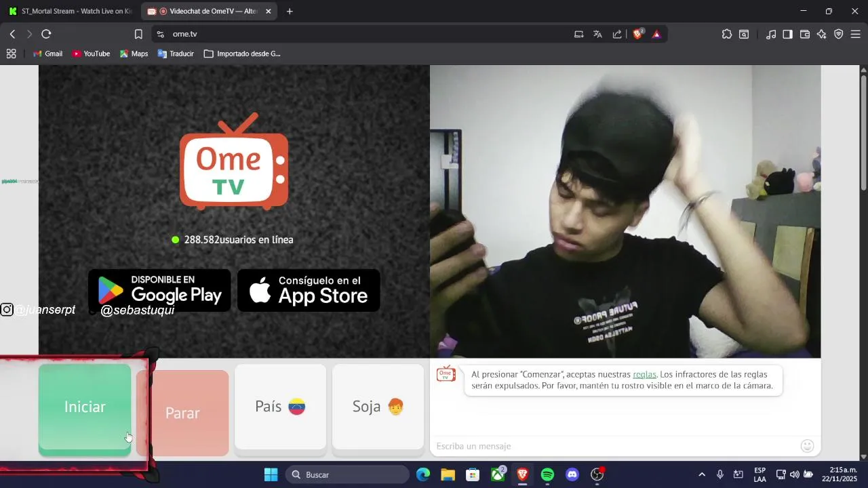Viewport: 868px width, 488px height.
Task: Expand hidden system tray icons chevron
Action: [x=702, y=474]
